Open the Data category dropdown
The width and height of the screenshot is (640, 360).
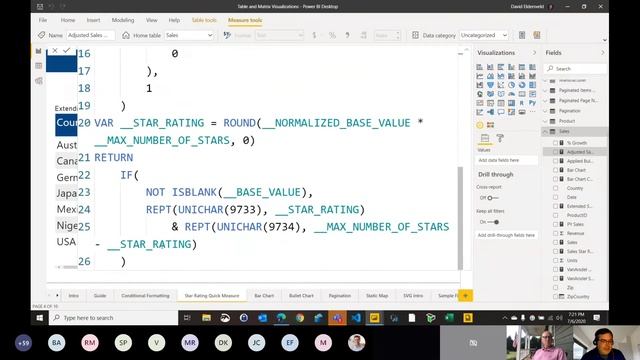click(484, 36)
